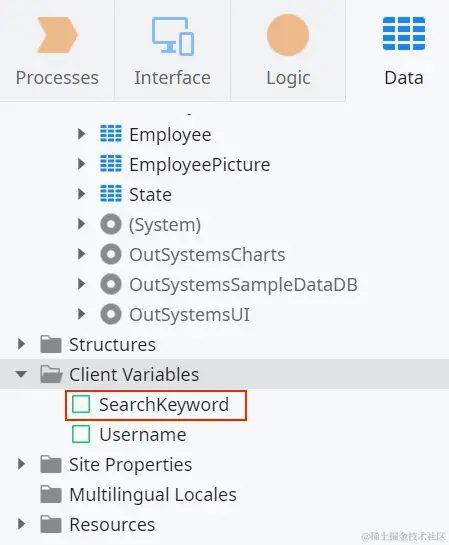Click the OutSystemsUI module ring icon
449x545 pixels.
click(111, 314)
